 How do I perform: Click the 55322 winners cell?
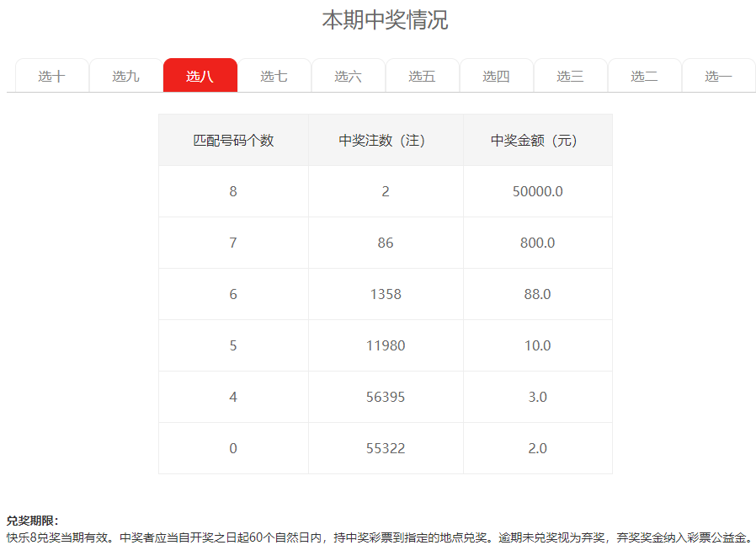(386, 449)
